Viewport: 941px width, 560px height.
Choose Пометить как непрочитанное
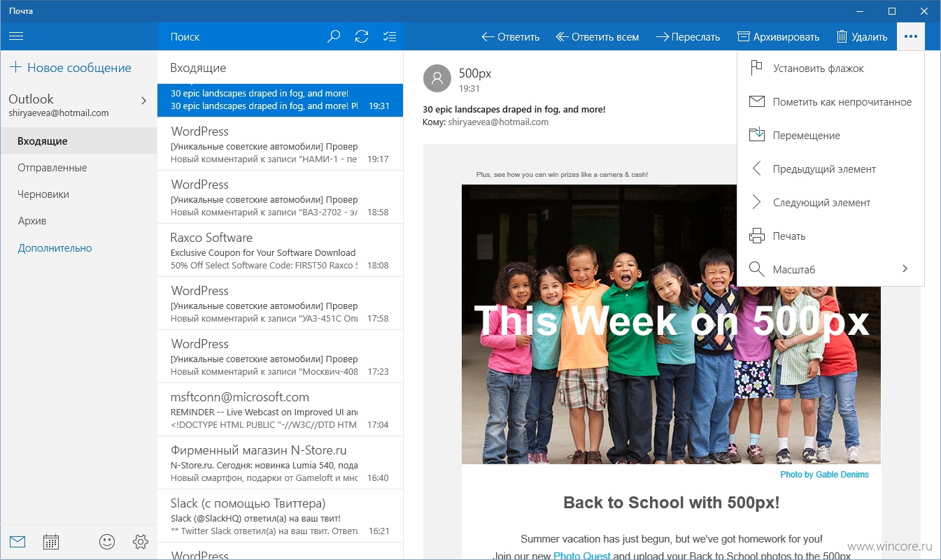(830, 102)
